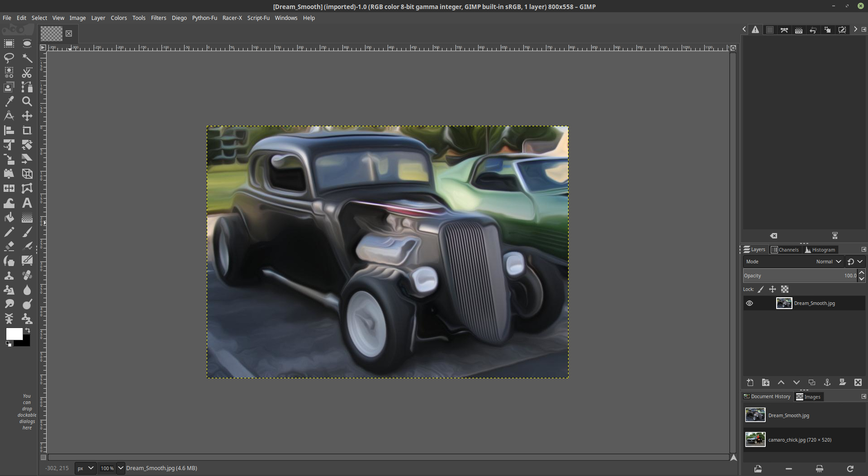
Task: Select the Cage Transform tool
Action: pos(27,188)
